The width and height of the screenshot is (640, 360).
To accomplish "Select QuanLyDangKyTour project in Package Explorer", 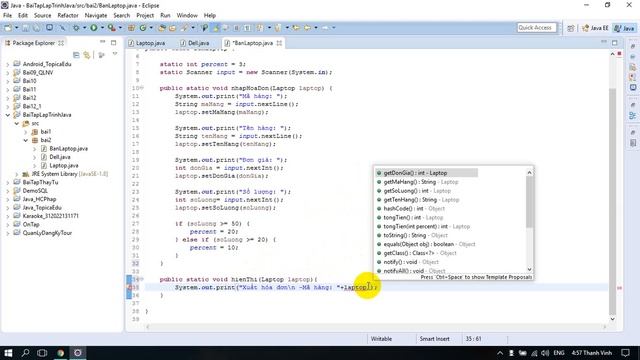I will (47, 233).
